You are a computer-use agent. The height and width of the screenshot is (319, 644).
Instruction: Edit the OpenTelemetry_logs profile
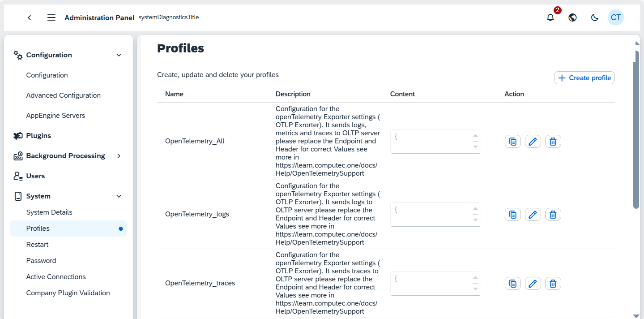(x=533, y=214)
